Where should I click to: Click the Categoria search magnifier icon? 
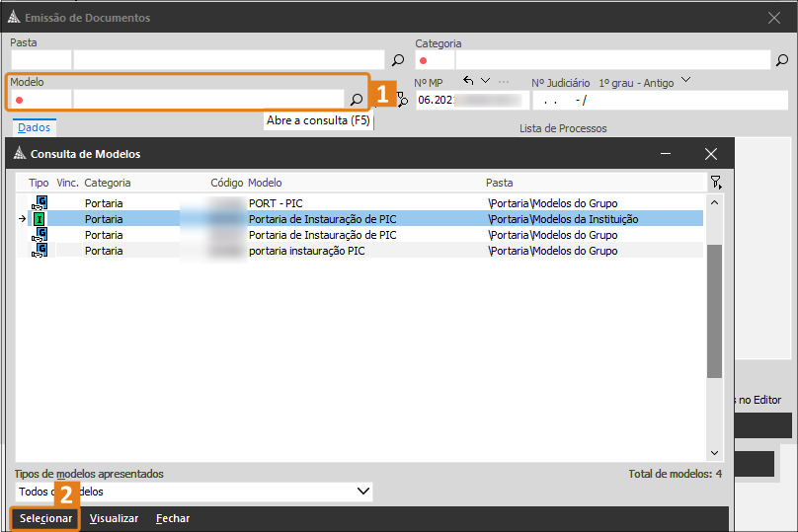783,60
